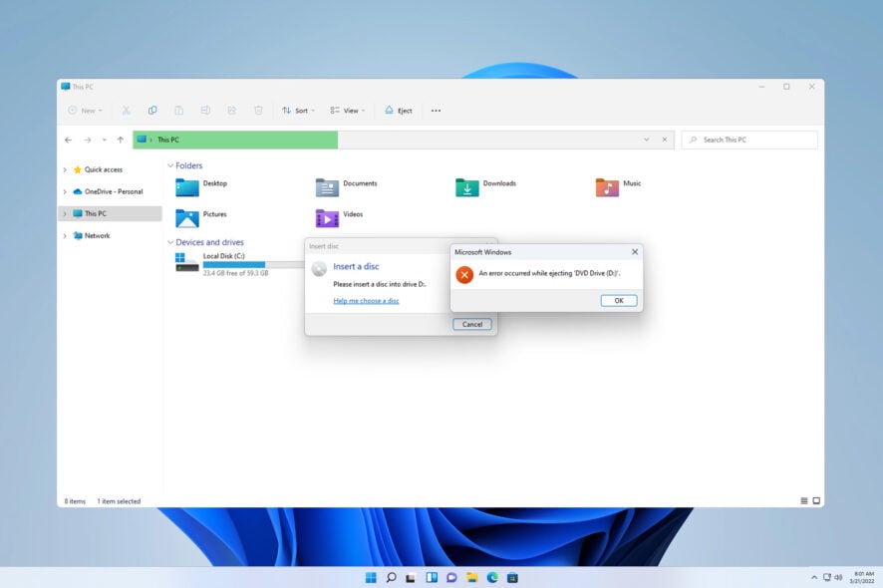Open Chat icon on taskbar
Image resolution: width=883 pixels, height=588 pixels.
point(451,577)
